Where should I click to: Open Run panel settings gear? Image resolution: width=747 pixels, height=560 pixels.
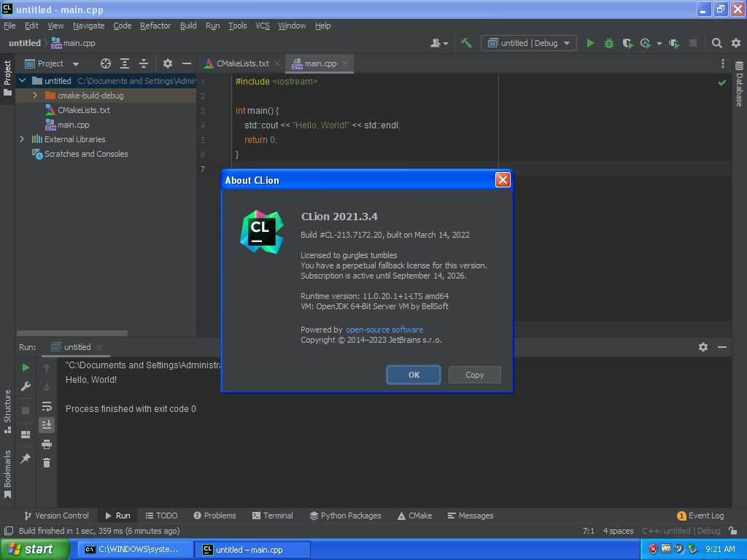703,346
